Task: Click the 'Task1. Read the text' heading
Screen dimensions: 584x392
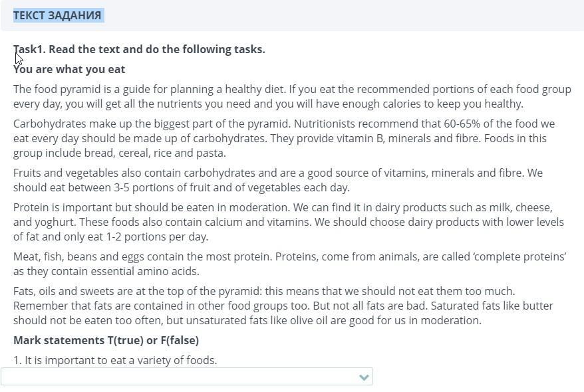Action: click(x=139, y=49)
